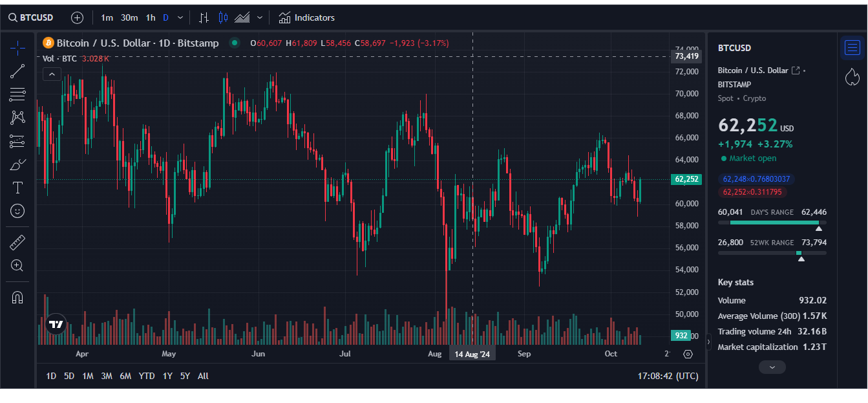Activate the zoom in magnifier tool
Screen dimensions: 868x403
17,265
